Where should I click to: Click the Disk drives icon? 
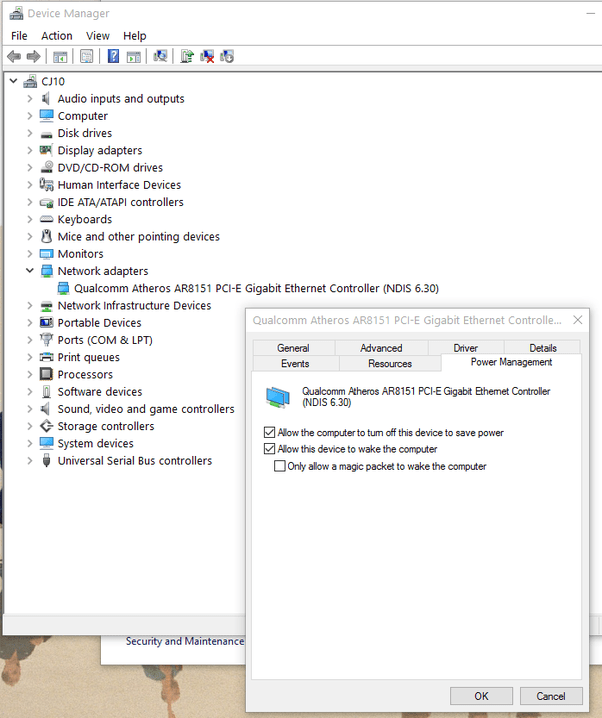click(x=46, y=134)
